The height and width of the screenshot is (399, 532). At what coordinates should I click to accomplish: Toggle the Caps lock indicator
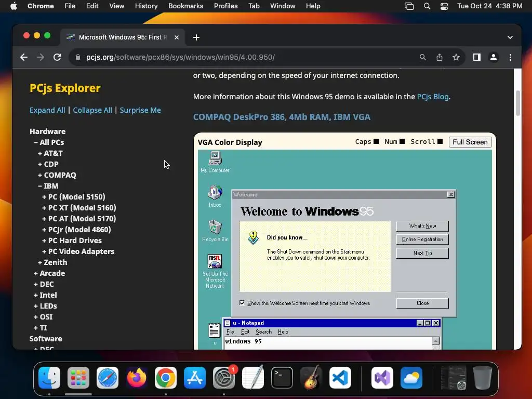(x=376, y=141)
